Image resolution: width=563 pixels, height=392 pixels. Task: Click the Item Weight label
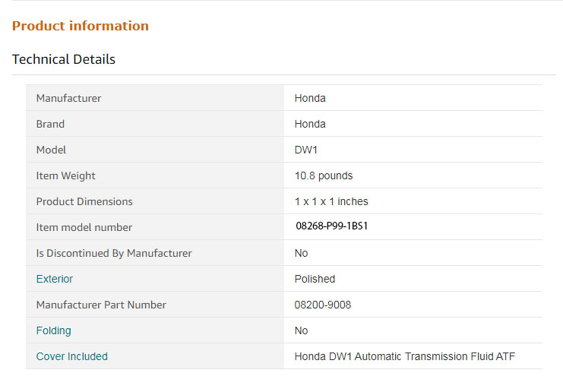(65, 175)
